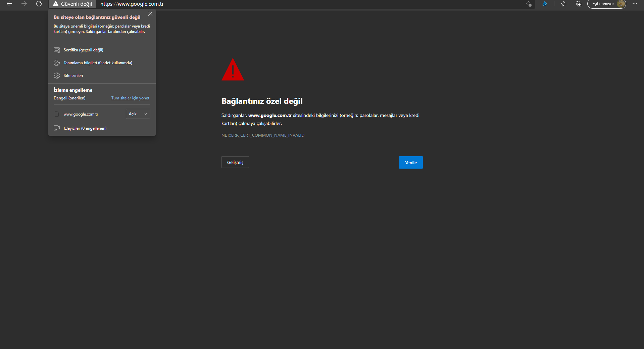Open 'Site izinleri' permissions
The height and width of the screenshot is (349, 644).
(102, 76)
